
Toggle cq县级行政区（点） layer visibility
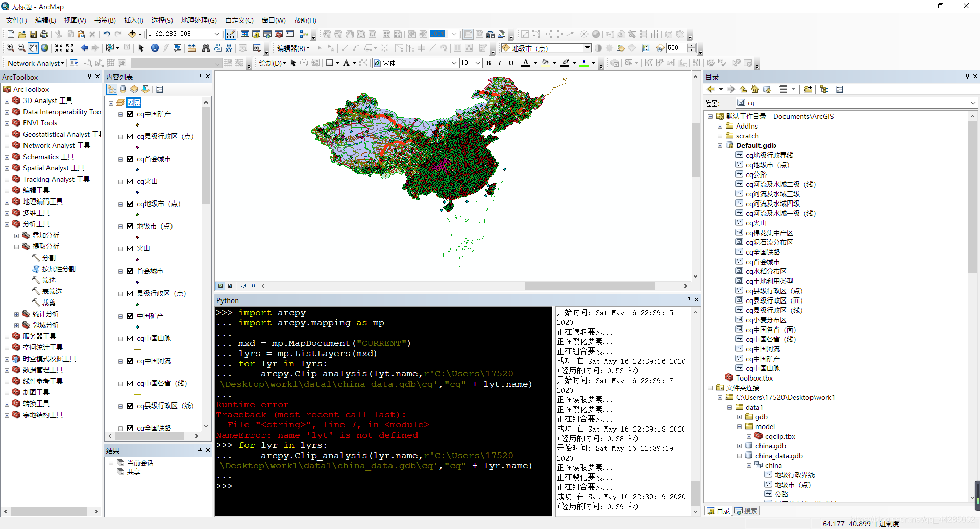[x=130, y=137]
